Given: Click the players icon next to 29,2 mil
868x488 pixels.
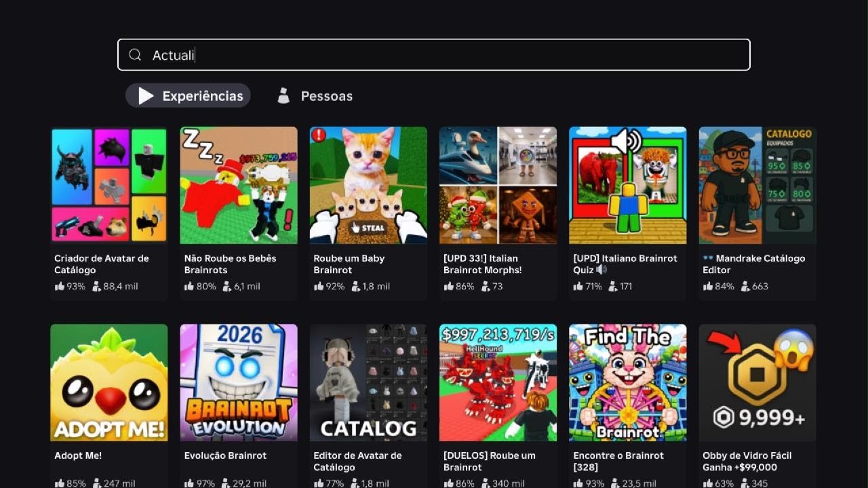Looking at the screenshot, I should tap(226, 483).
